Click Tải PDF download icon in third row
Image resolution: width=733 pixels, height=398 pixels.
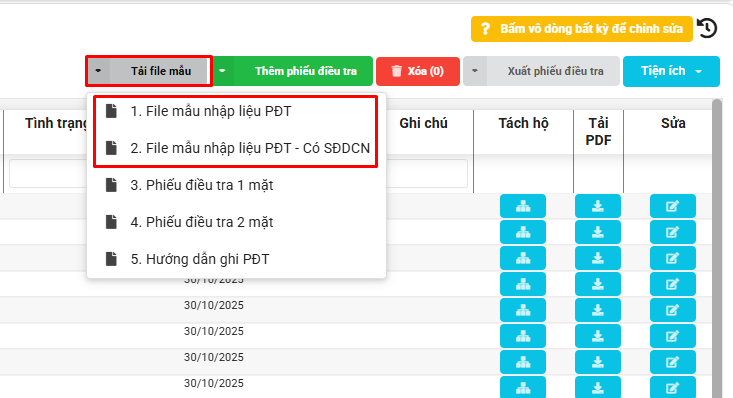point(598,258)
